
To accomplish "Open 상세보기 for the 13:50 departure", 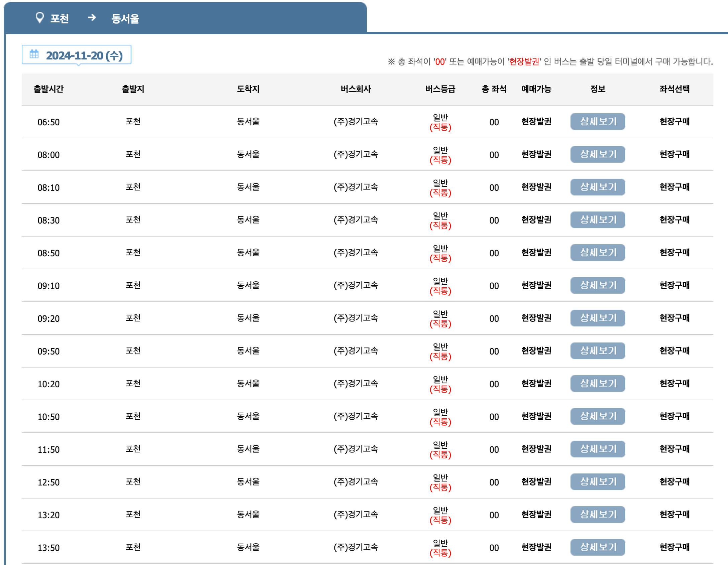I will [x=598, y=547].
